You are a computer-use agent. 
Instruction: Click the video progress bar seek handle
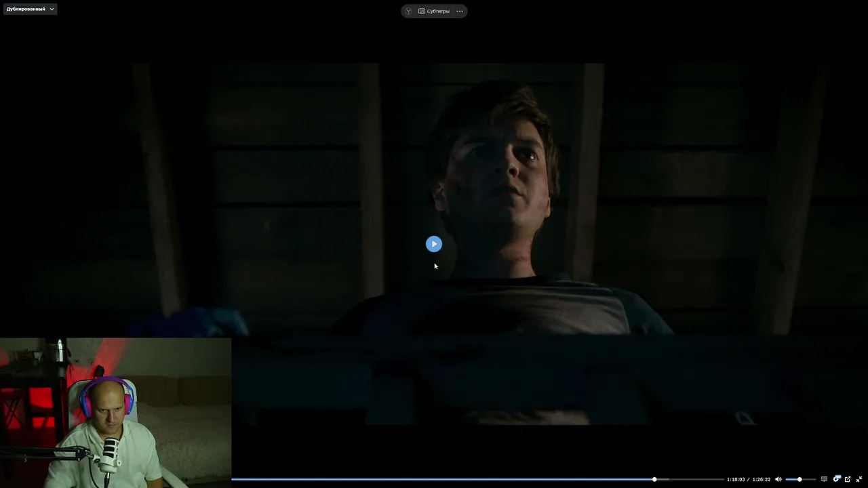coord(654,479)
